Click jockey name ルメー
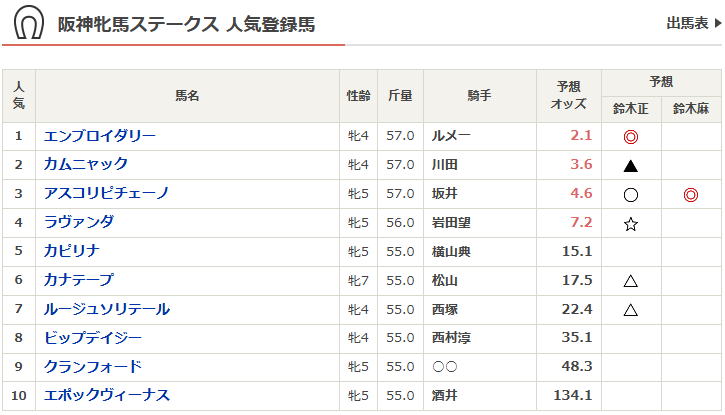 [x=451, y=136]
